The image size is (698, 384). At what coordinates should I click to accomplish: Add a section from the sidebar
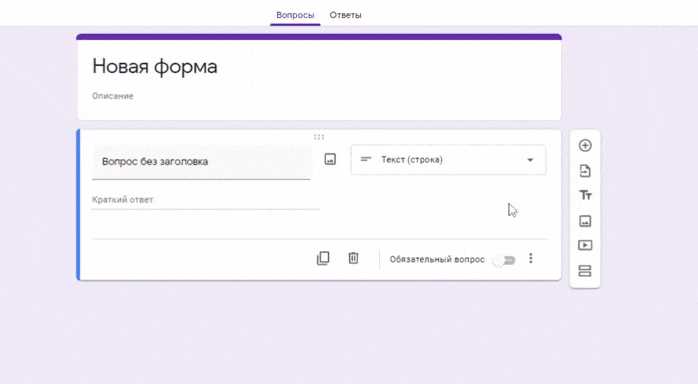[585, 271]
